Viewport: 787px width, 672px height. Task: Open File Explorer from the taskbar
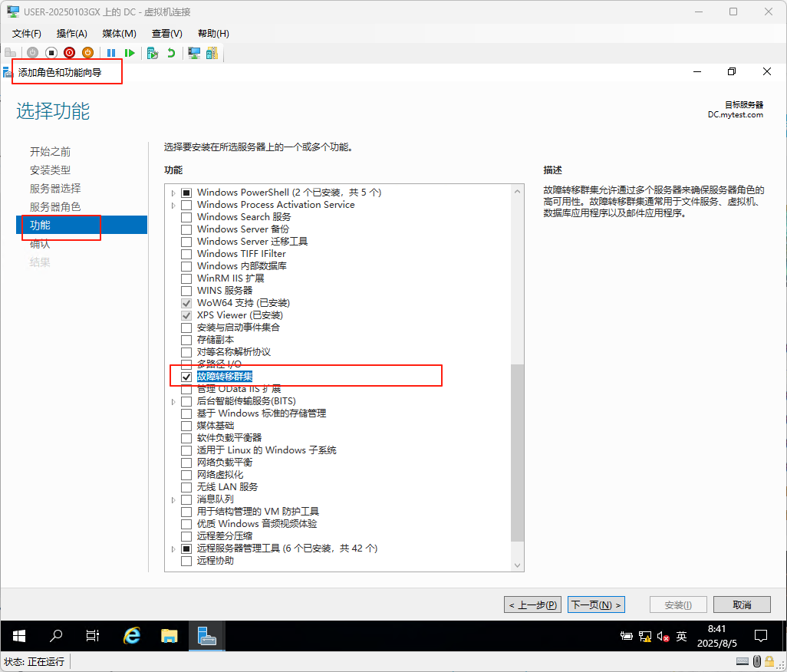170,636
